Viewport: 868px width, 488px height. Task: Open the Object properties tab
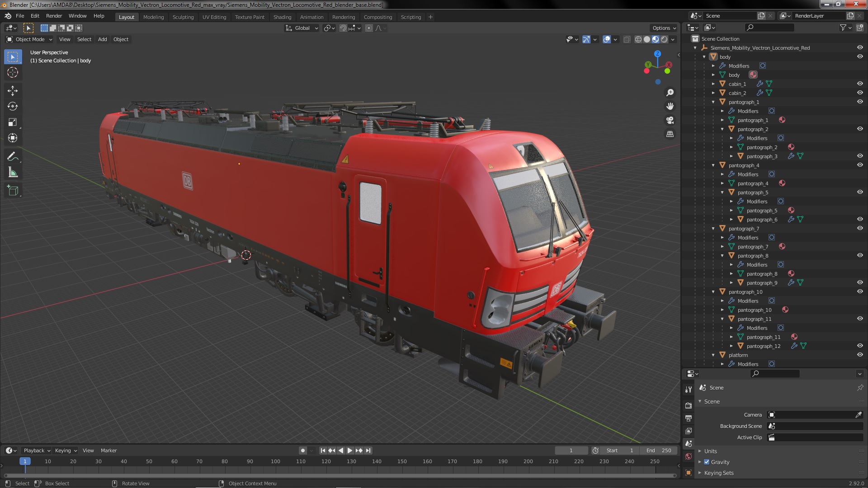689,473
